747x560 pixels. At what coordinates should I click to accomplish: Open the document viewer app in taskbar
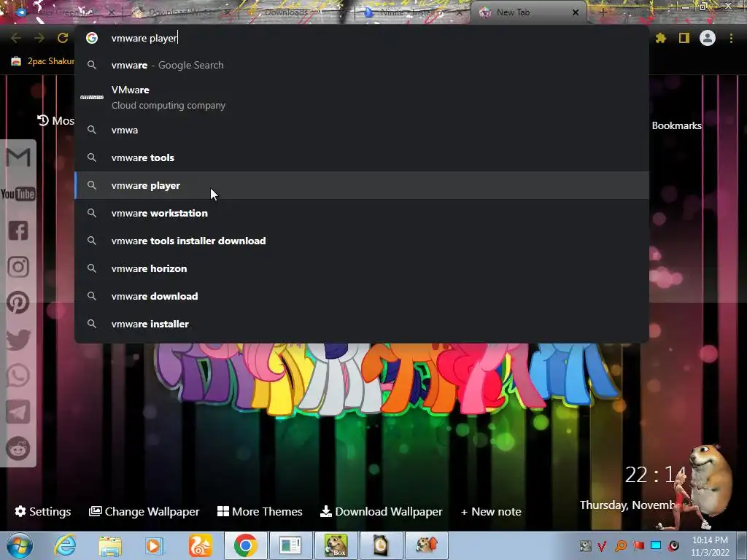pyautogui.click(x=290, y=545)
